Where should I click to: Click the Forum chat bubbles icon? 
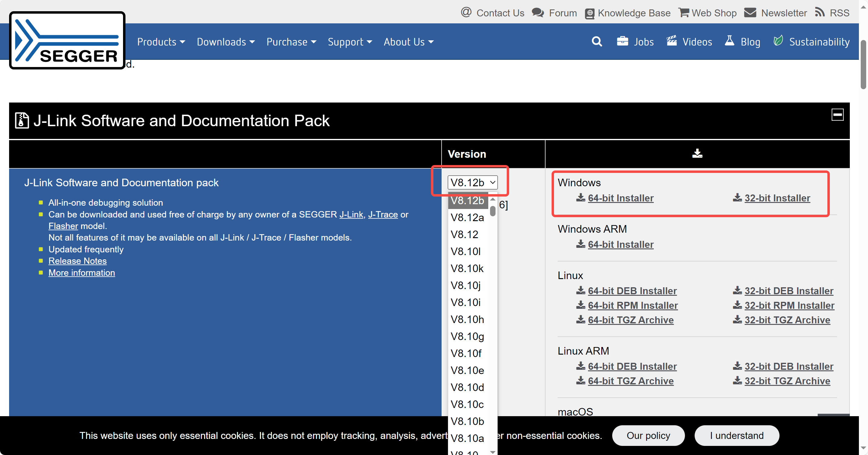(538, 13)
